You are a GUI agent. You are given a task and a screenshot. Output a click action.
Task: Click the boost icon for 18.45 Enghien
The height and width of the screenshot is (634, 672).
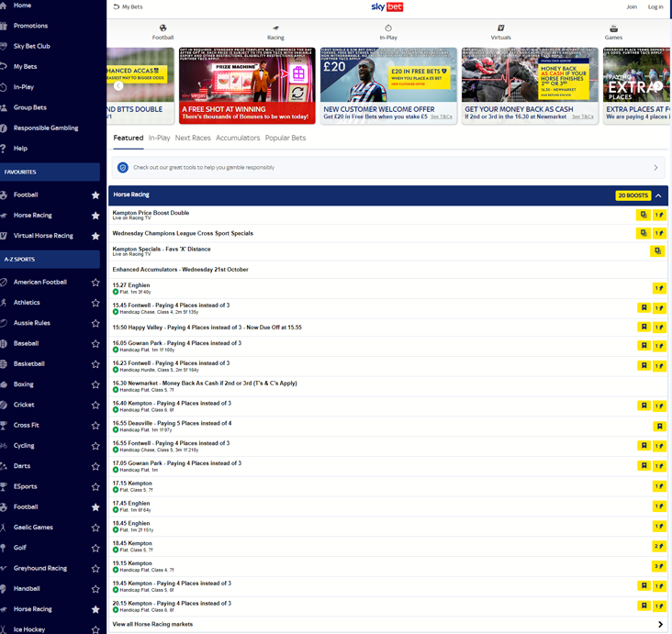[659, 526]
